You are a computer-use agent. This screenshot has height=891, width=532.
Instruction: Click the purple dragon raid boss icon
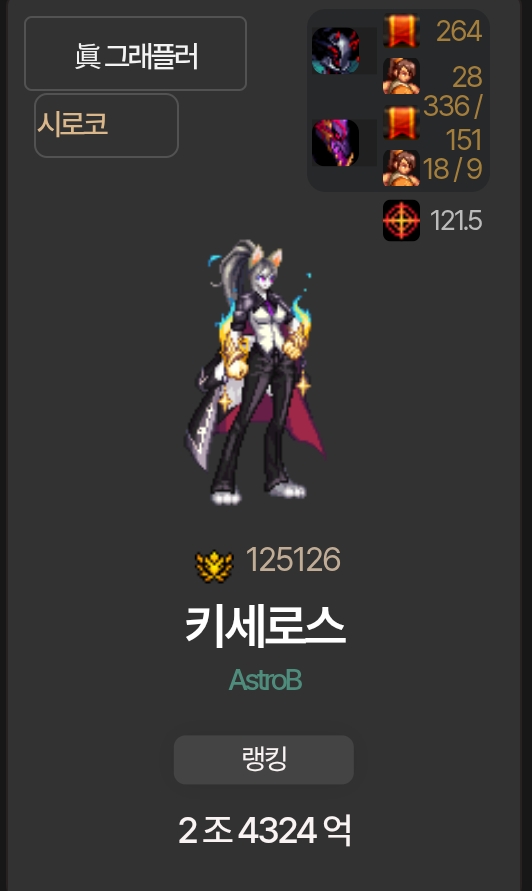336,143
